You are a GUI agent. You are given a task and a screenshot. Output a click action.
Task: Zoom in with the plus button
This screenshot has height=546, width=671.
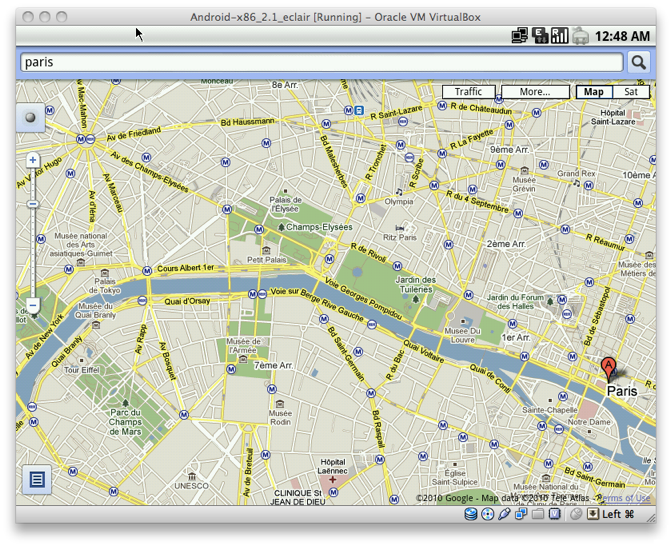[33, 160]
